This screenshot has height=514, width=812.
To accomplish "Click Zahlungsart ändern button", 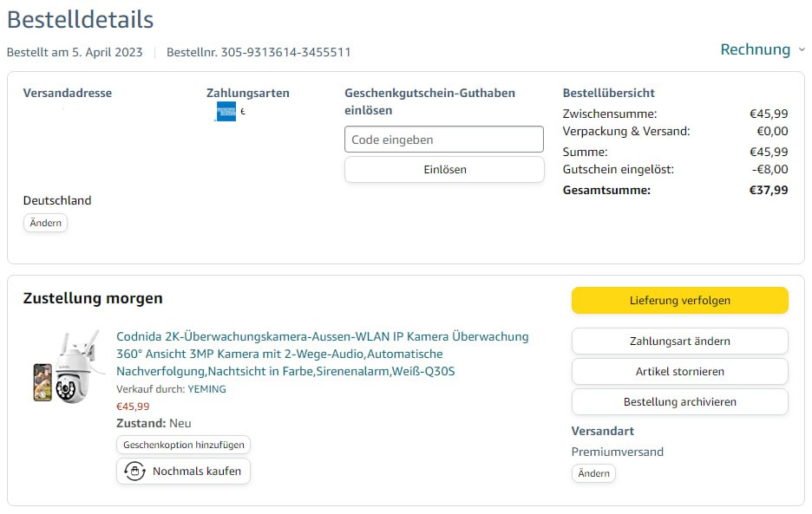I will click(x=679, y=342).
